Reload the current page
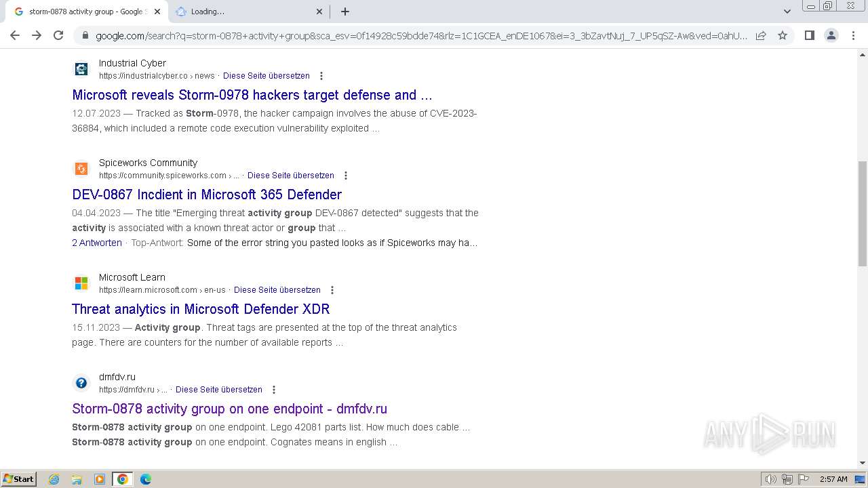The height and width of the screenshot is (488, 868). (x=58, y=35)
